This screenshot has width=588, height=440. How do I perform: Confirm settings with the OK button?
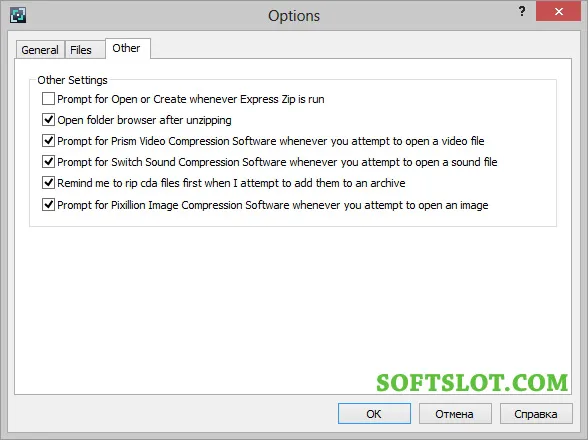coord(374,414)
